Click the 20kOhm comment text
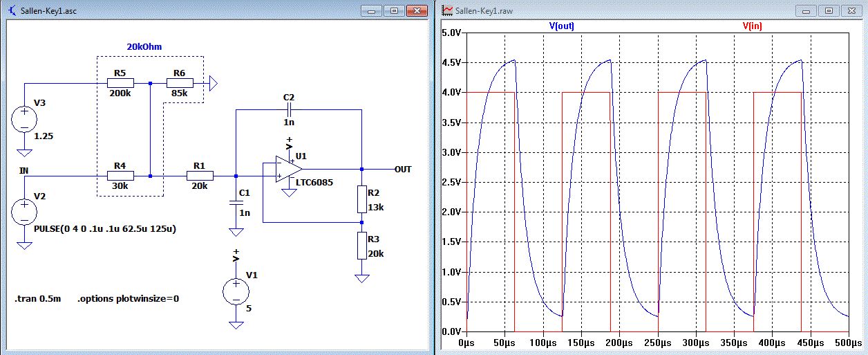Screen dimensions: 868x355 point(146,46)
